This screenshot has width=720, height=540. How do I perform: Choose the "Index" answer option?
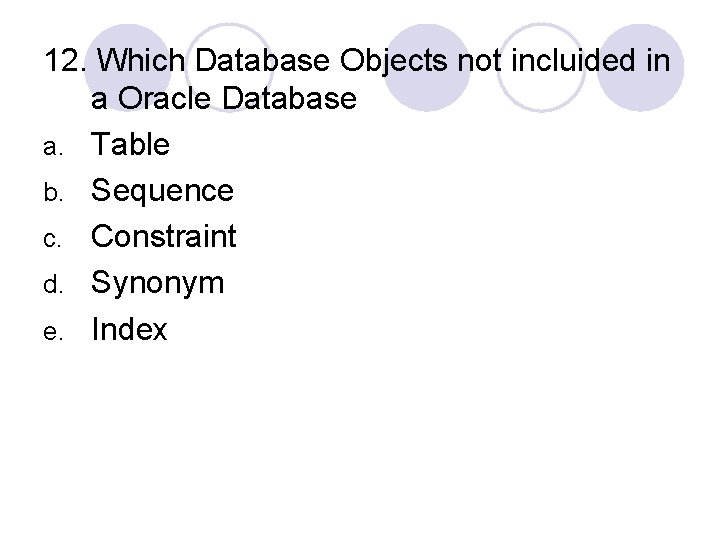(x=129, y=329)
